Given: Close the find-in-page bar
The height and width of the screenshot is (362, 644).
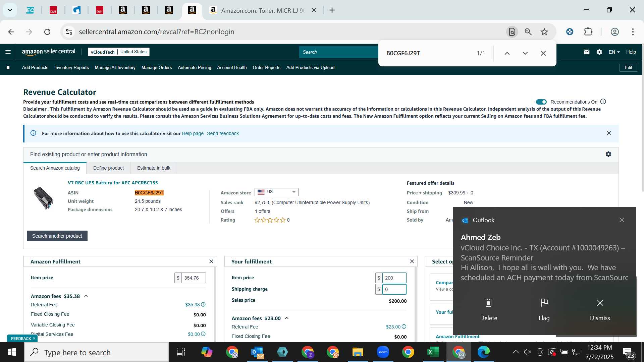Looking at the screenshot, I should [543, 53].
